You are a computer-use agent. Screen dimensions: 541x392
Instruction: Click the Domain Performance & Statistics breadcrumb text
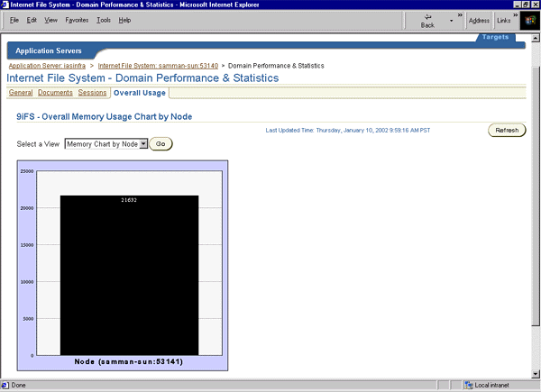(x=276, y=66)
